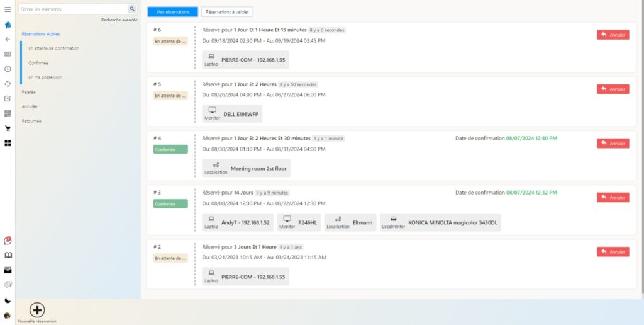Click 'Il y a 1 an' label
The image size is (644, 325).
pyautogui.click(x=291, y=247)
